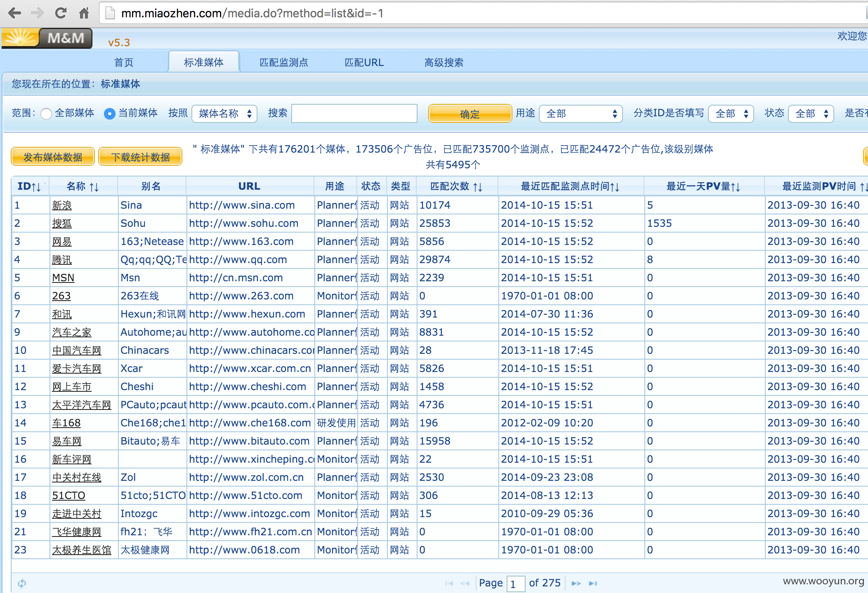Click the 别名 cell Autohome
Image resolution: width=868 pixels, height=593 pixels.
pyautogui.click(x=152, y=332)
